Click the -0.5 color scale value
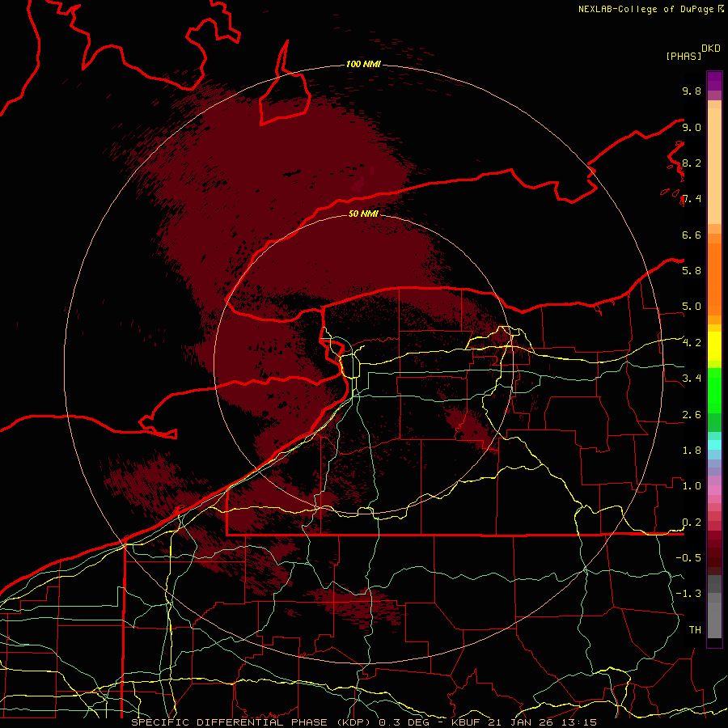The width and height of the screenshot is (728, 728). [688, 558]
